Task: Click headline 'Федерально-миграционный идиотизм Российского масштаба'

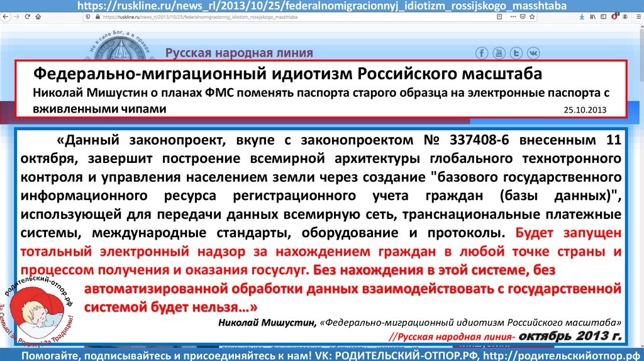Action: pyautogui.click(x=287, y=74)
